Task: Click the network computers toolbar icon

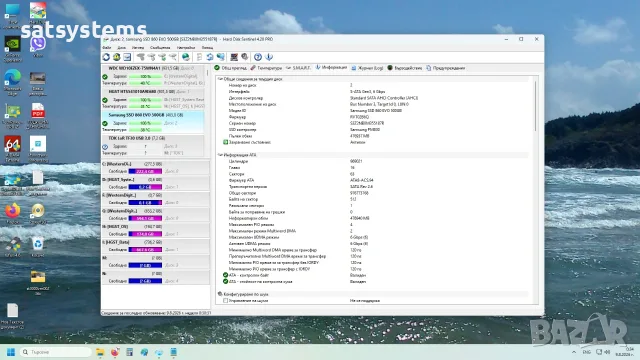Action: [x=220, y=57]
